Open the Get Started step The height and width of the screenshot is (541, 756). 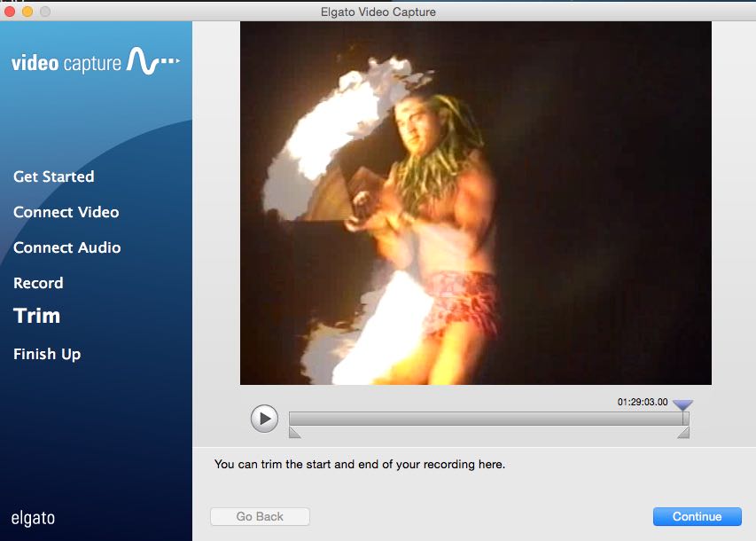click(54, 176)
